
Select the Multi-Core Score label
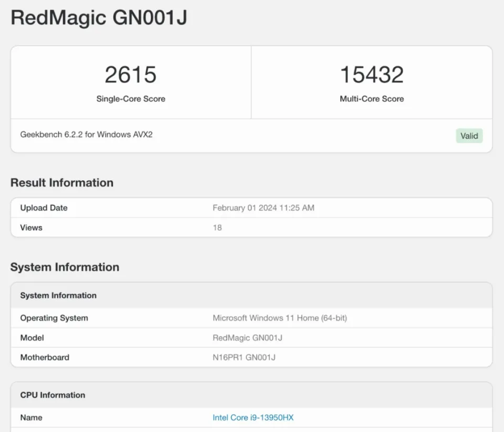click(372, 99)
